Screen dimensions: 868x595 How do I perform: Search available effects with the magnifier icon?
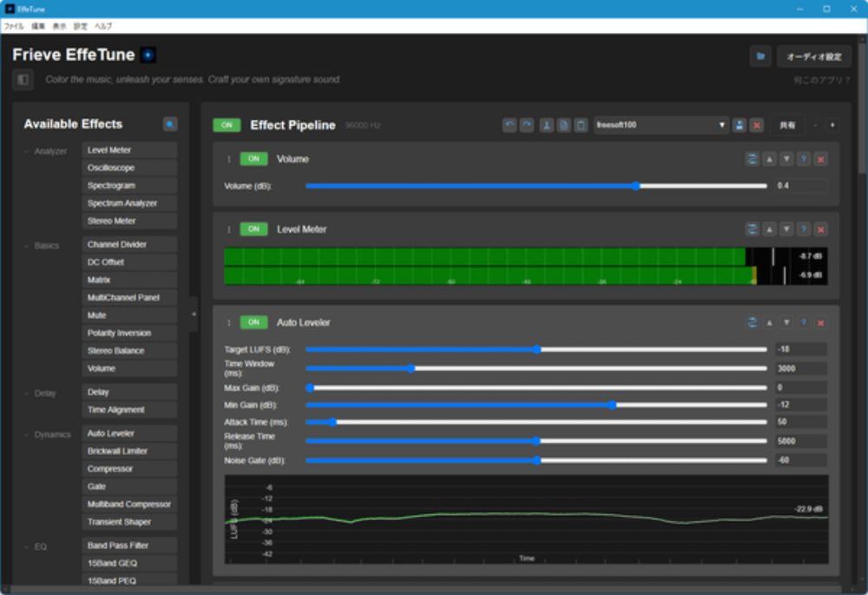[170, 124]
